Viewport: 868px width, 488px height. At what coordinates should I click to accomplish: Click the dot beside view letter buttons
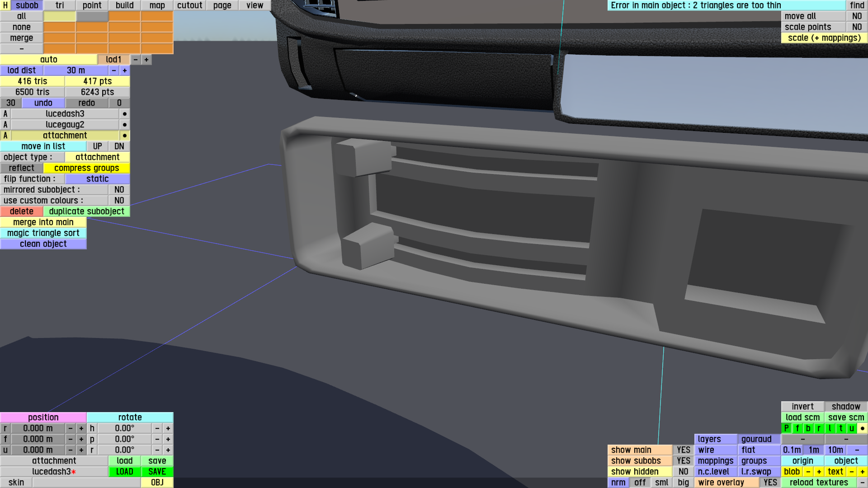pyautogui.click(x=862, y=428)
